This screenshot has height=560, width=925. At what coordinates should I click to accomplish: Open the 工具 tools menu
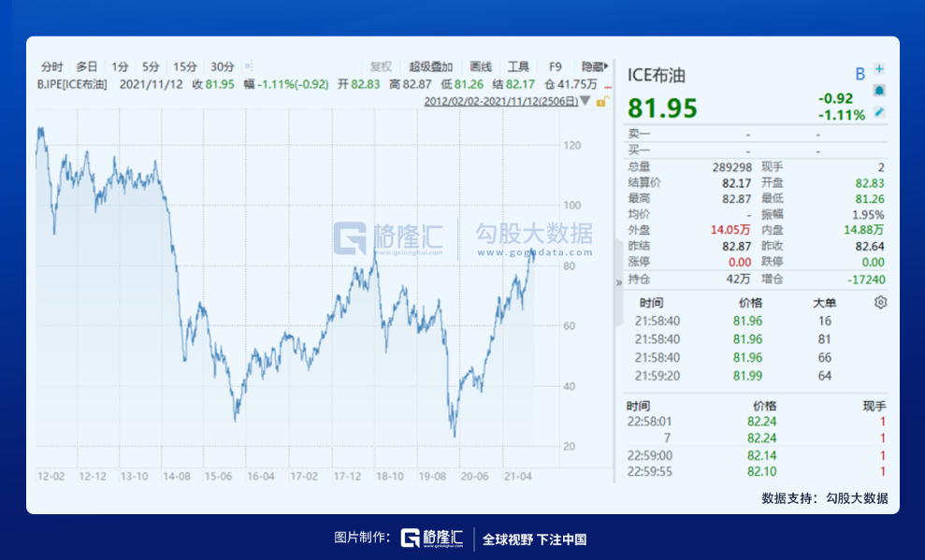point(518,66)
